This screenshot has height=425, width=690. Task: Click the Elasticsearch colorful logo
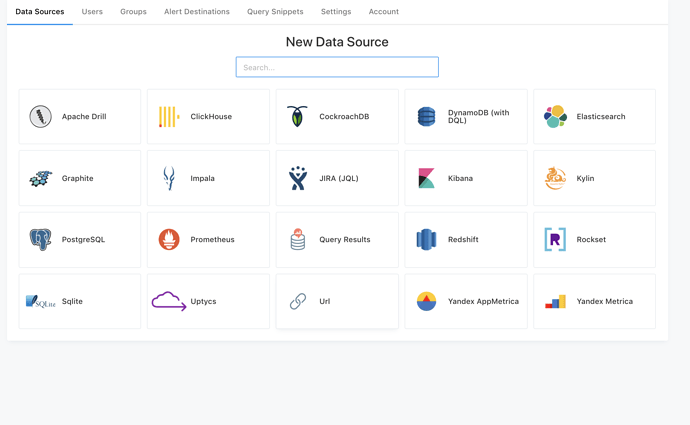click(x=555, y=117)
